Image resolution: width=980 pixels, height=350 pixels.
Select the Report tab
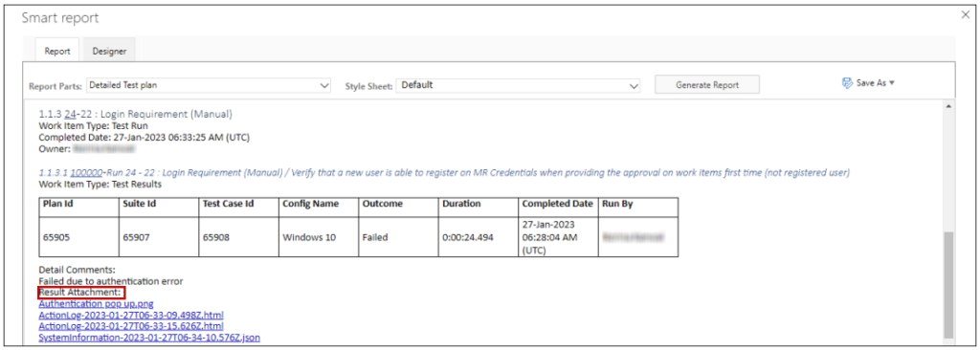coord(56,52)
